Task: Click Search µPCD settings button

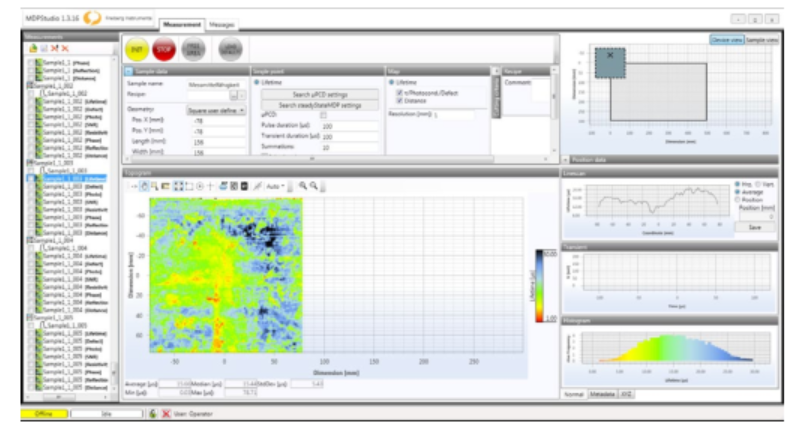Action: coord(319,94)
